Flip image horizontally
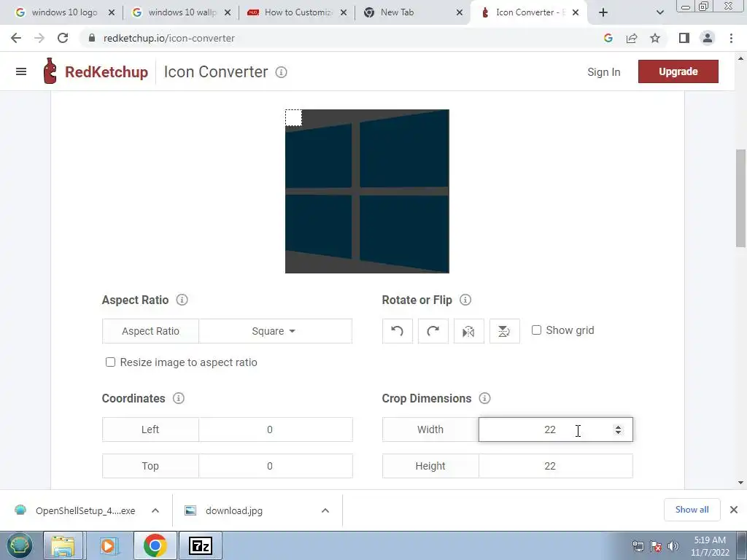747x560 pixels. coord(469,331)
